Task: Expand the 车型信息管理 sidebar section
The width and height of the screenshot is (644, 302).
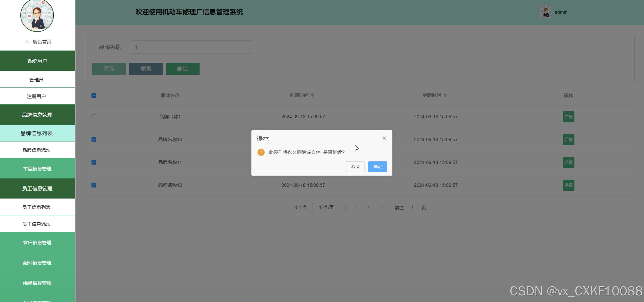Action: pyautogui.click(x=37, y=169)
